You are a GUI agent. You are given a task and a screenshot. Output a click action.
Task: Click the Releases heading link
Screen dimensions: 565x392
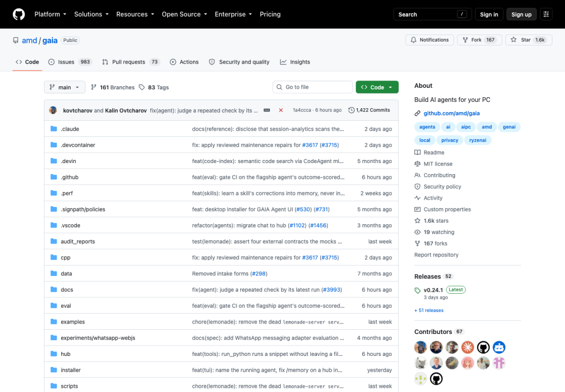tap(427, 276)
